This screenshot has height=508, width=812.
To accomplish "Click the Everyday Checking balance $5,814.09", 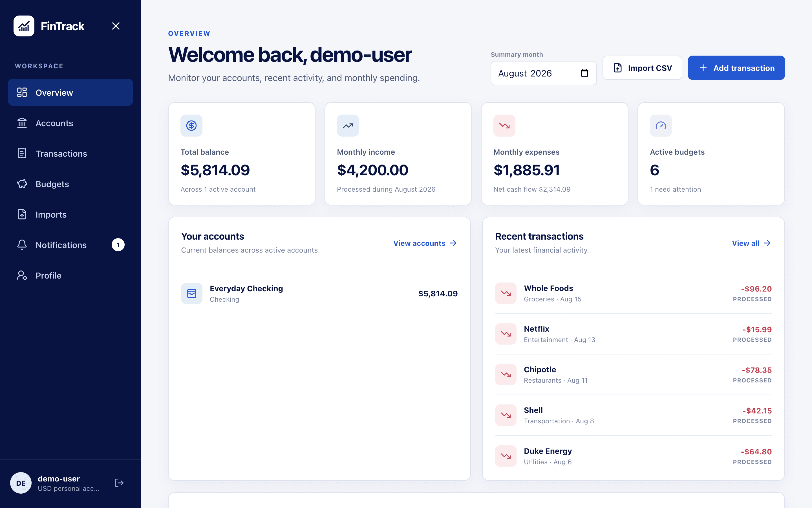I will click(x=438, y=293).
